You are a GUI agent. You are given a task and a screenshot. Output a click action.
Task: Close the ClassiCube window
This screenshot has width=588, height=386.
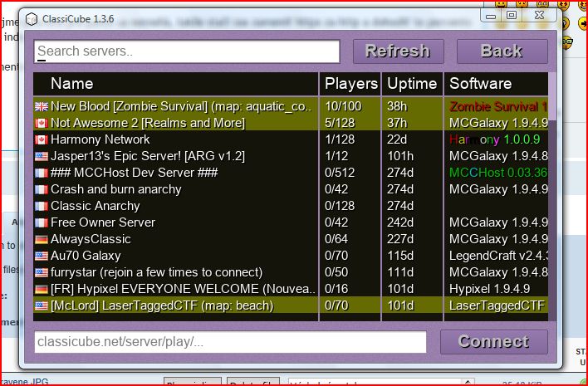pyautogui.click(x=539, y=16)
